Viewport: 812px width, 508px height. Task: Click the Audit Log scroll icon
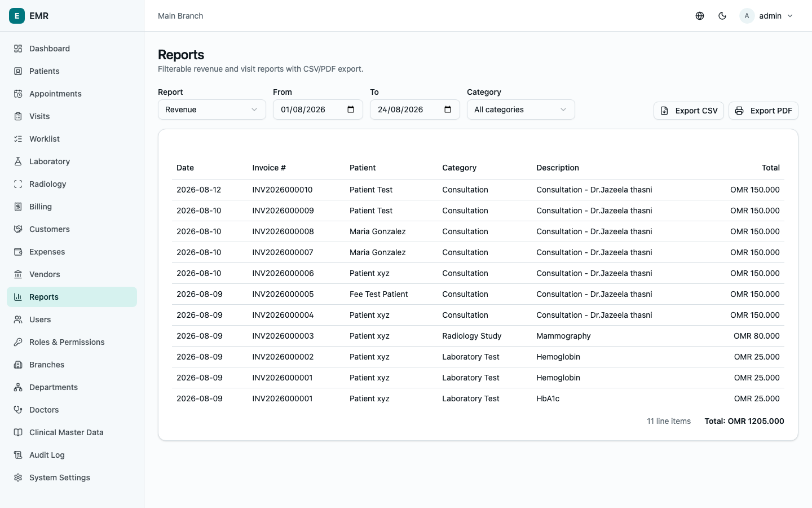[18, 455]
